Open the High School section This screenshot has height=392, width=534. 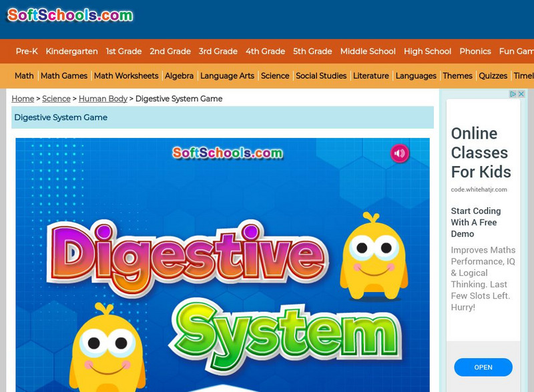coord(427,51)
